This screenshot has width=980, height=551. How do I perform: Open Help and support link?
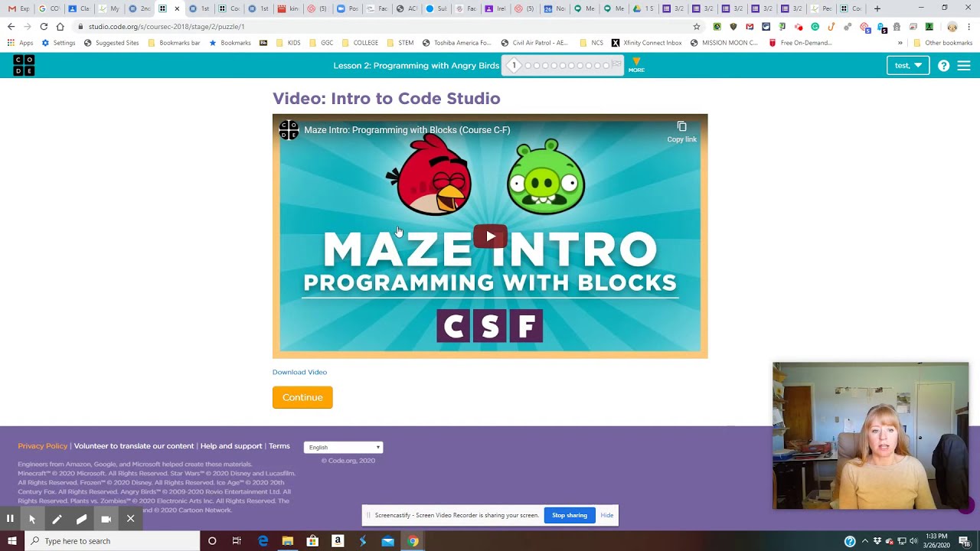231,446
